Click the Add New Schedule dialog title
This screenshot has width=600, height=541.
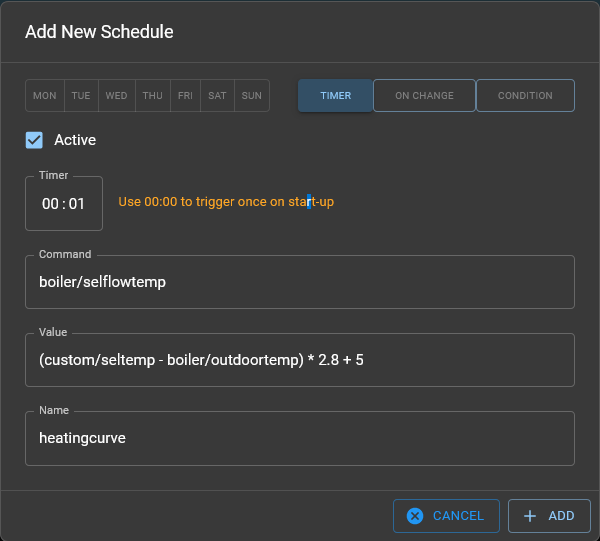pyautogui.click(x=99, y=32)
